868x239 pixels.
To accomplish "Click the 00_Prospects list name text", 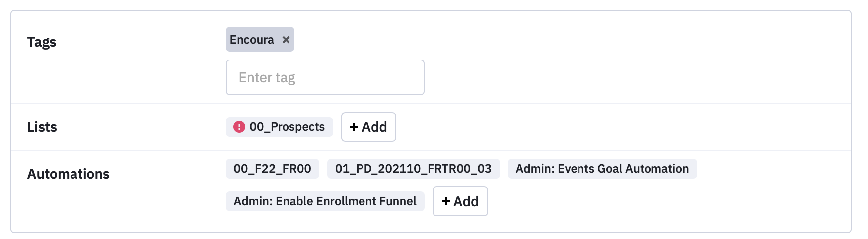I will 287,127.
